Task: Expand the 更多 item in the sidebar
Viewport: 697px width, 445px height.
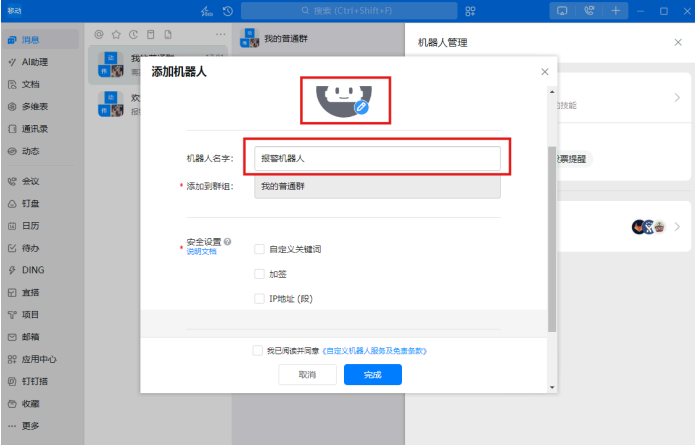Action: tap(28, 425)
